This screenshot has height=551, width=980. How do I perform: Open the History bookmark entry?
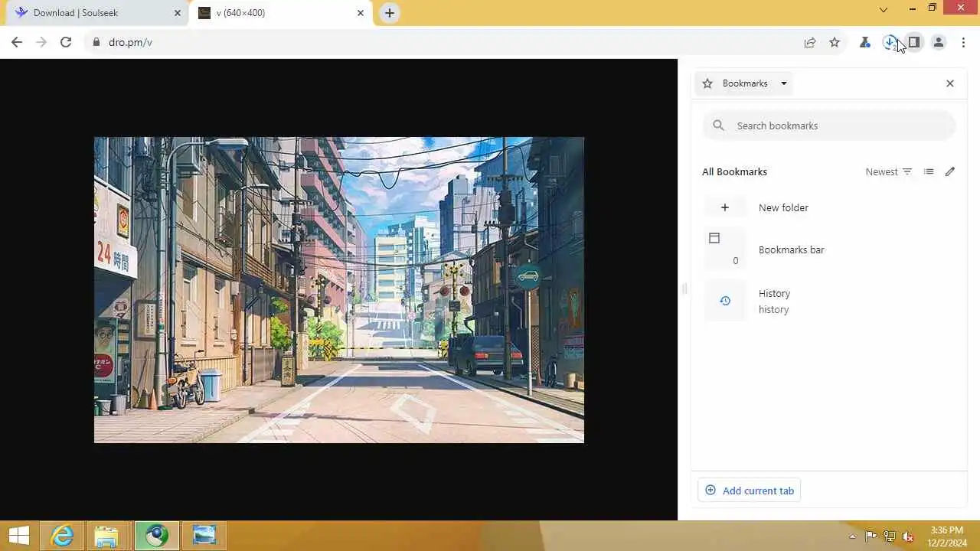point(829,301)
